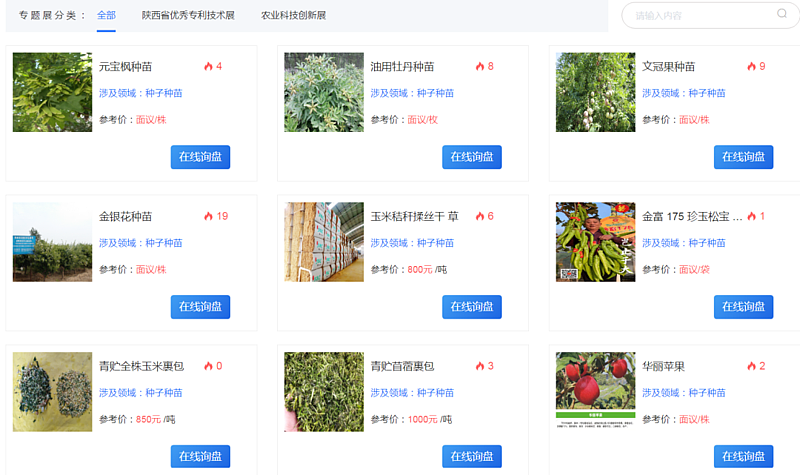Click the search magnifier icon
The width and height of the screenshot is (800, 475).
click(782, 14)
